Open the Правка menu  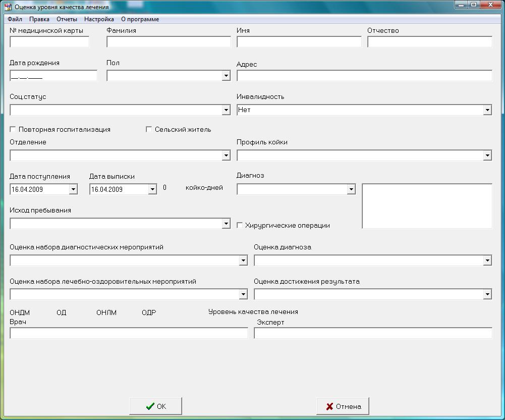(x=39, y=19)
